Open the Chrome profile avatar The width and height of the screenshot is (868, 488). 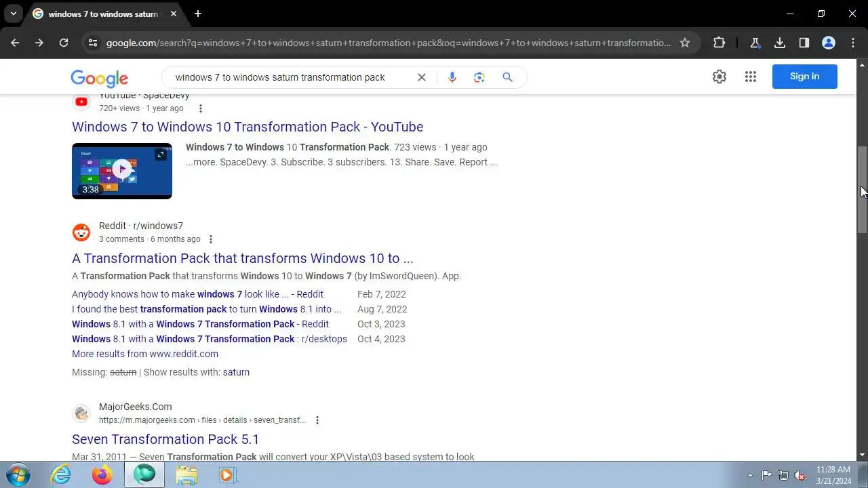click(829, 43)
